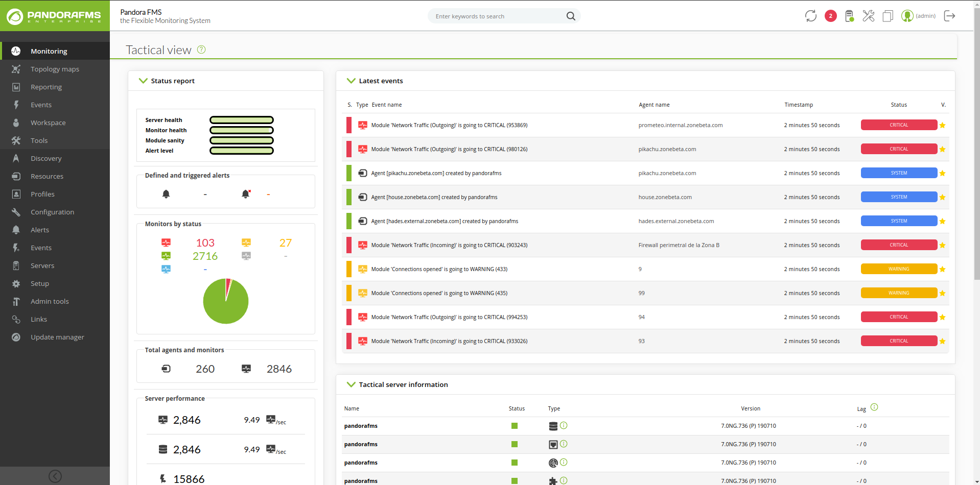Click the Pandora FMS Enterprise logo
The image size is (980, 485).
tap(55, 16)
